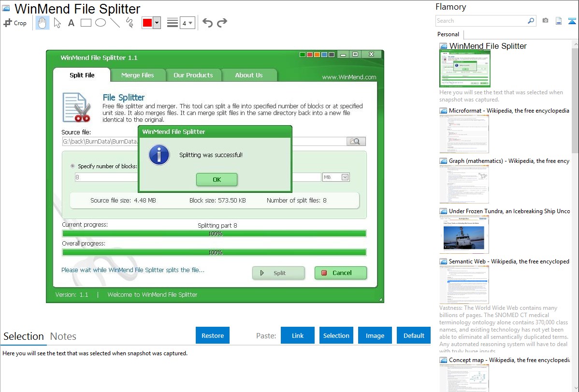
Task: Open the Graph (mathematics) snapshot thumbnail
Action: 464,184
